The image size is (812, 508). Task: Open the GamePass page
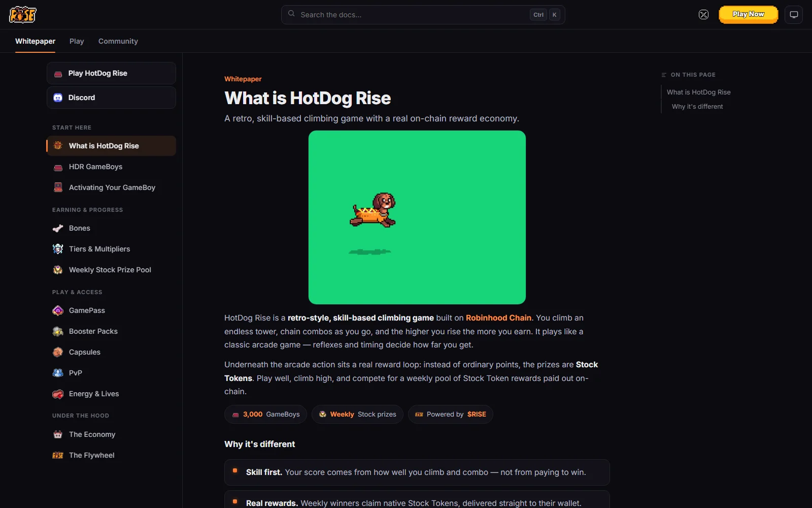(x=111, y=310)
